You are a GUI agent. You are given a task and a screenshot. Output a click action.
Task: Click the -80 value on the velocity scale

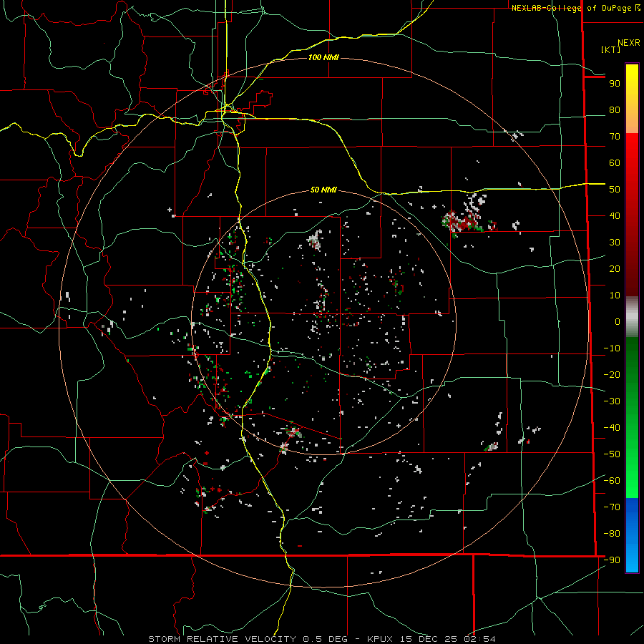612,534
